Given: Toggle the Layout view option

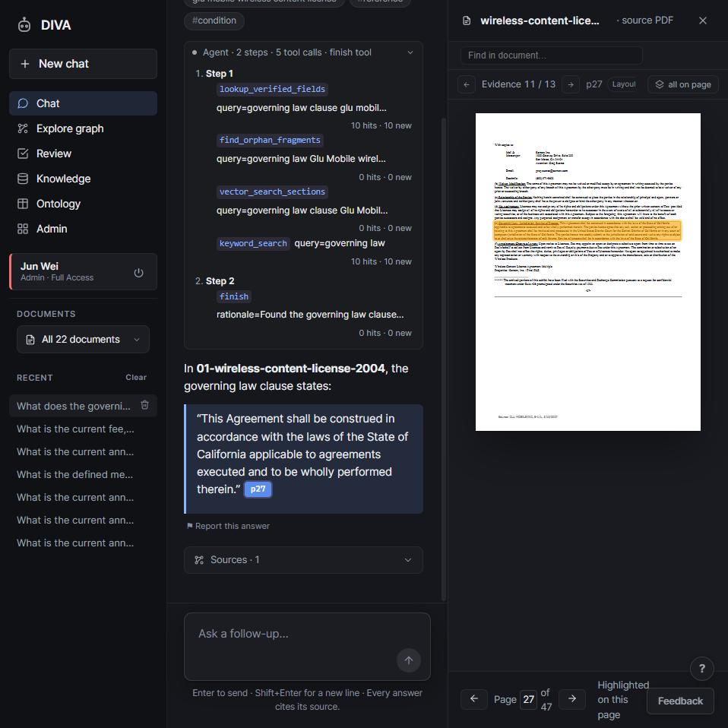Looking at the screenshot, I should [x=624, y=84].
